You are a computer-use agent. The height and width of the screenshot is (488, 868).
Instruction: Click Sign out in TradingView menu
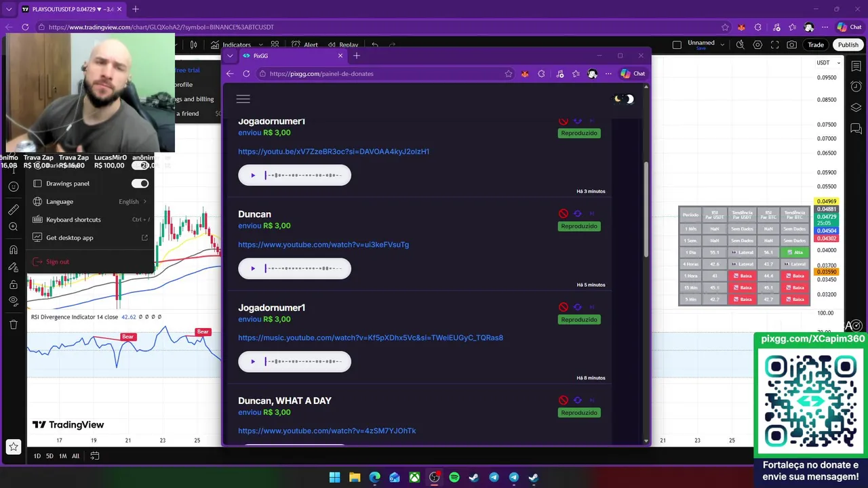pyautogui.click(x=90, y=262)
